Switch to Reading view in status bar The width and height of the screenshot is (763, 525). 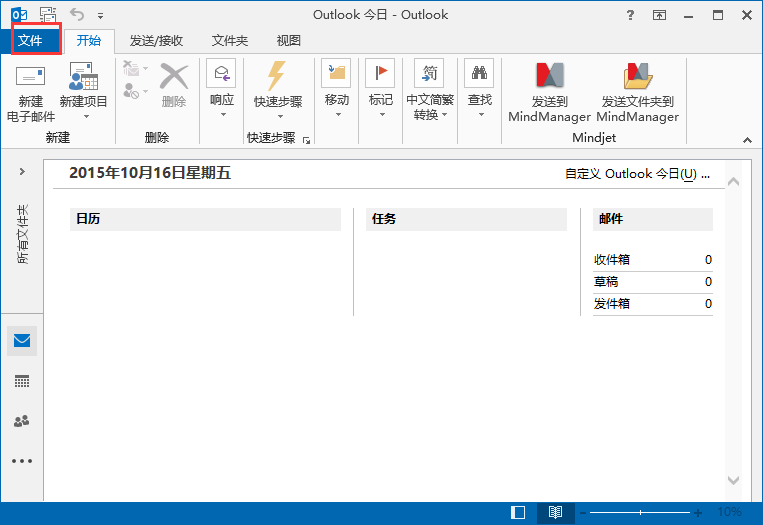point(555,512)
